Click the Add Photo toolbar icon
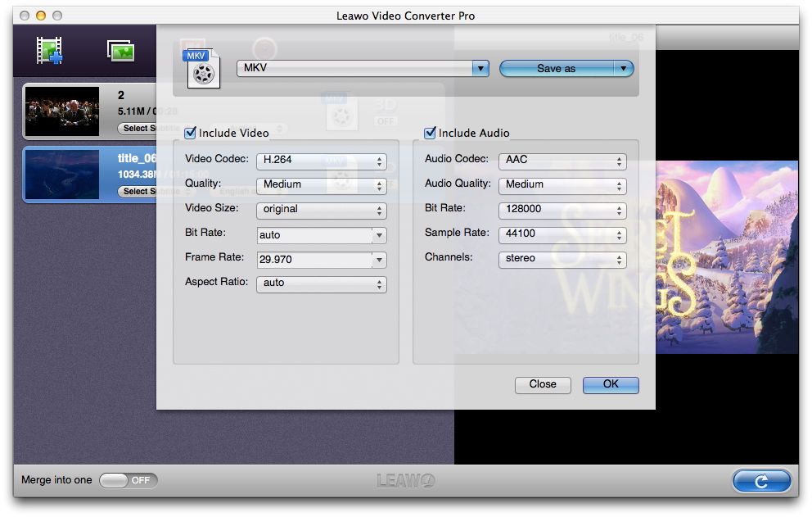Viewport: 812px width, 517px height. pyautogui.click(x=120, y=51)
